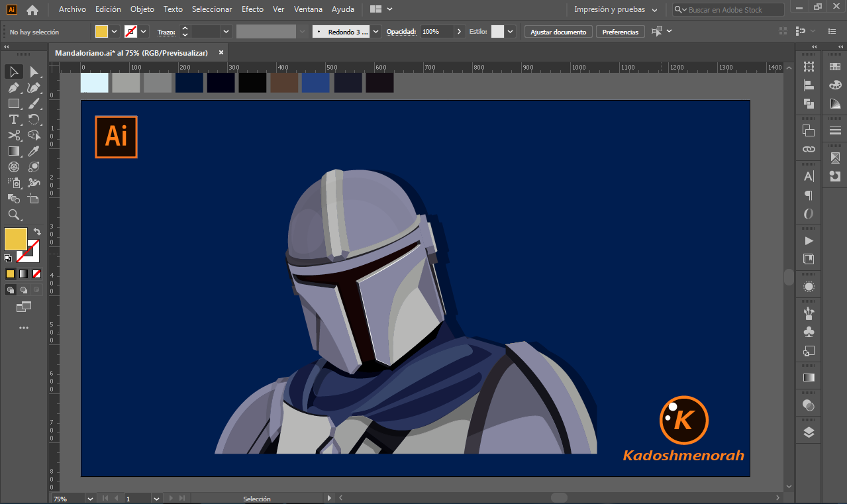Open the Paragraph panel icon

pos(809,195)
